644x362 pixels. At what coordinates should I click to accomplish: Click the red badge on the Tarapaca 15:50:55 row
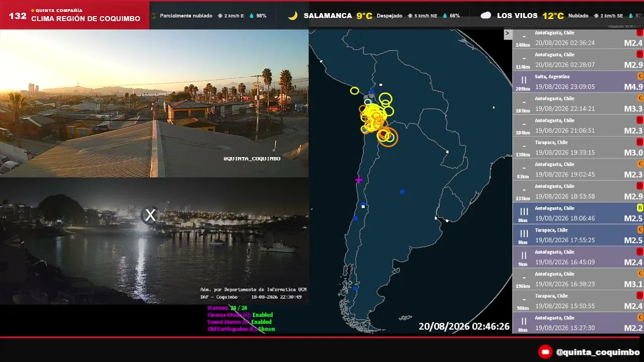640,296
